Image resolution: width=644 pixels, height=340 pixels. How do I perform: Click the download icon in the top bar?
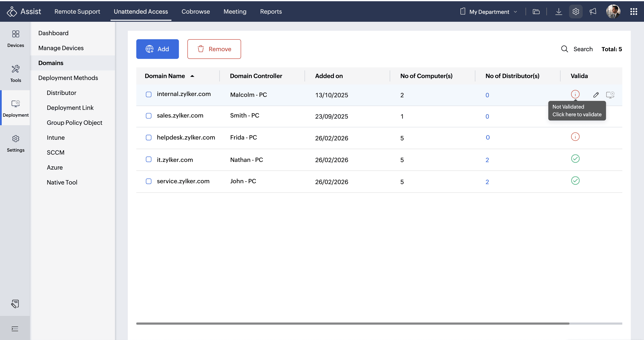[559, 12]
